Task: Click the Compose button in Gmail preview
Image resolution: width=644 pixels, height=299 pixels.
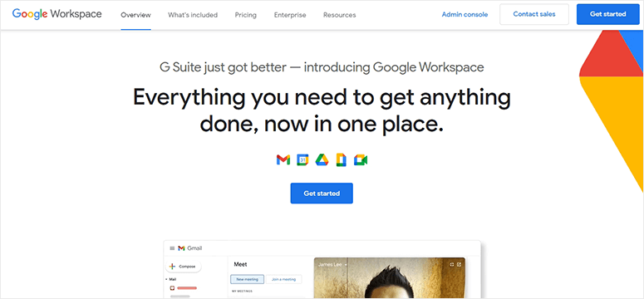Action: coord(183,266)
